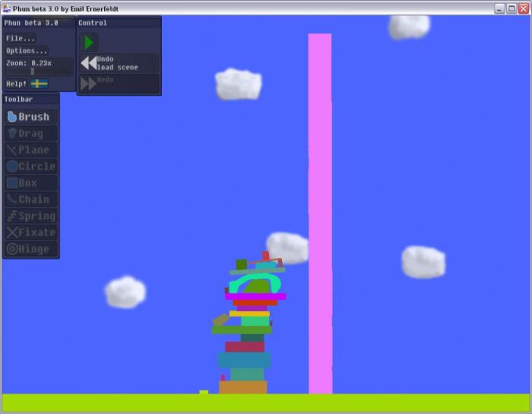Click the Zoom slider handle

tap(32, 72)
